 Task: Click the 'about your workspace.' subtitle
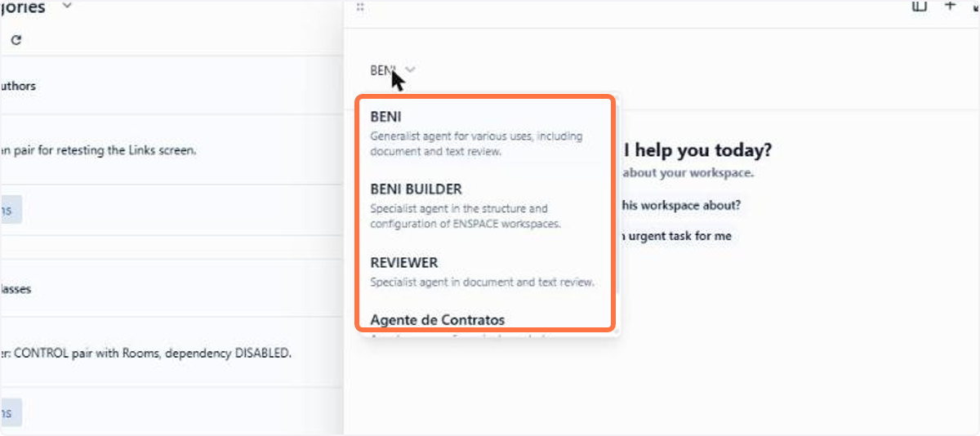click(x=688, y=173)
